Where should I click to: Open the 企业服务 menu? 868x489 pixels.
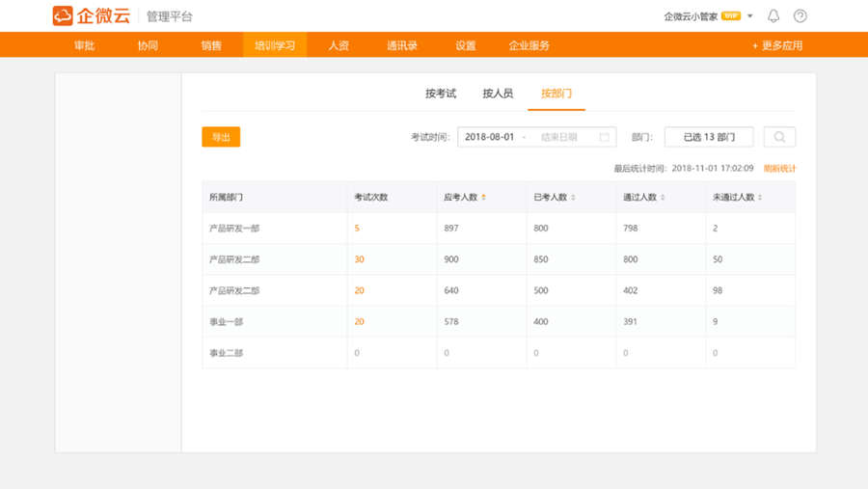[529, 45]
